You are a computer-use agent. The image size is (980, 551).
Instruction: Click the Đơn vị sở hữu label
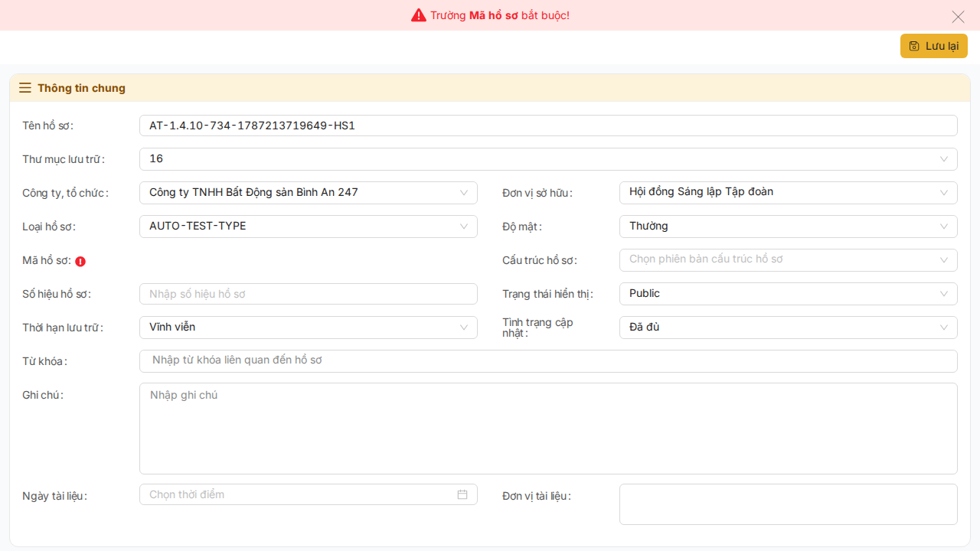(x=537, y=193)
